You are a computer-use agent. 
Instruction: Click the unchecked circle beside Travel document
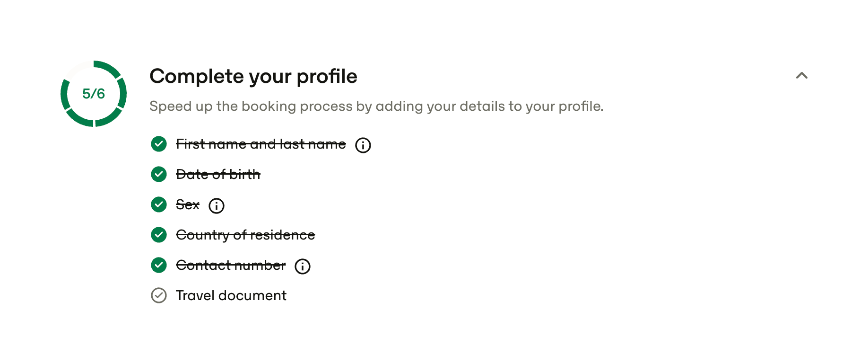click(x=159, y=295)
